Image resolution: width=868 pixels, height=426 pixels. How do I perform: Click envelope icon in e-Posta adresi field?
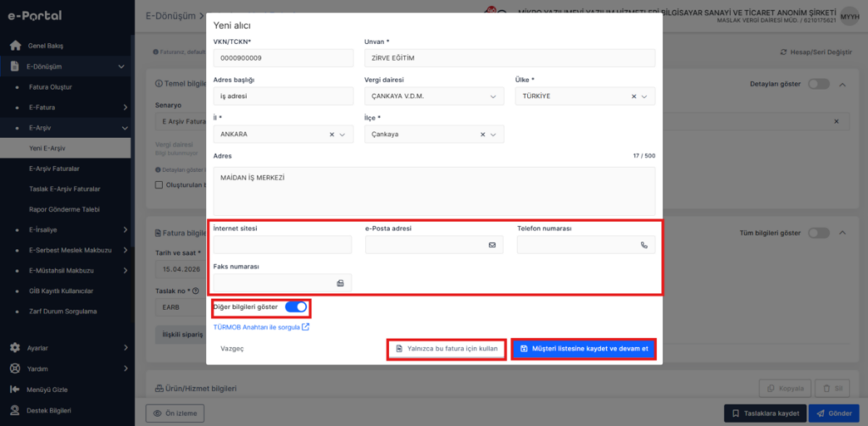tap(492, 245)
